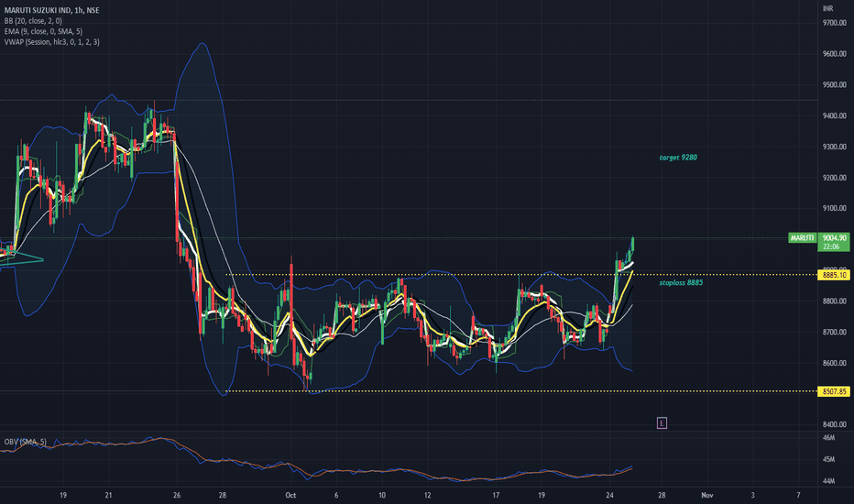Select the VWAP (Session, hlc3) indicator legend
This screenshot has width=854, height=504.
[51, 42]
